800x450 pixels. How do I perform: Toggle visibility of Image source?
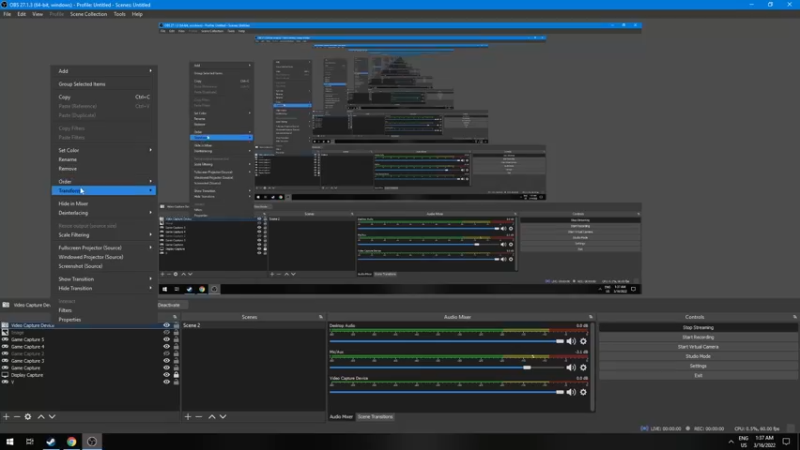166,332
